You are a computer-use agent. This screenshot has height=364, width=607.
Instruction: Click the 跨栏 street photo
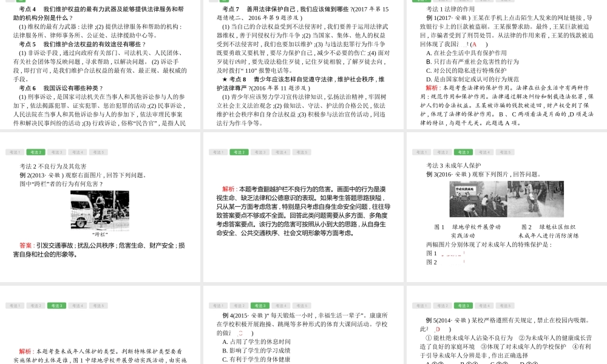pos(100,211)
